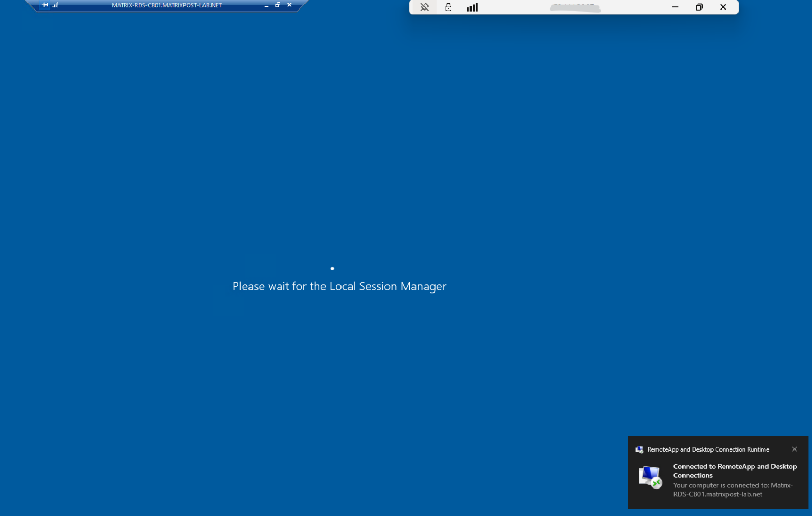812x516 pixels.
Task: Click the restore window icon in the top-right title bar
Action: click(699, 7)
